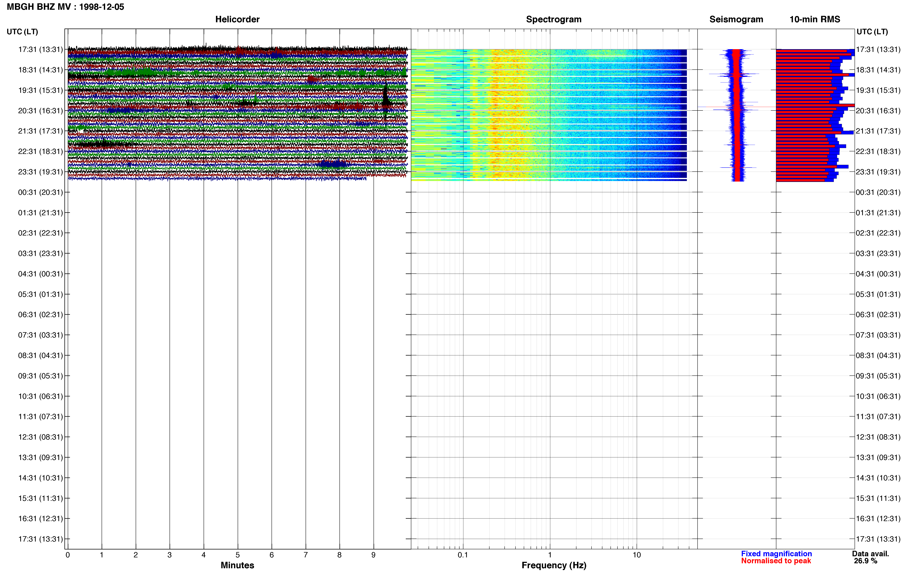The image size is (924, 578).
Task: Click the red-blue seismogram trace column
Action: tap(737, 115)
